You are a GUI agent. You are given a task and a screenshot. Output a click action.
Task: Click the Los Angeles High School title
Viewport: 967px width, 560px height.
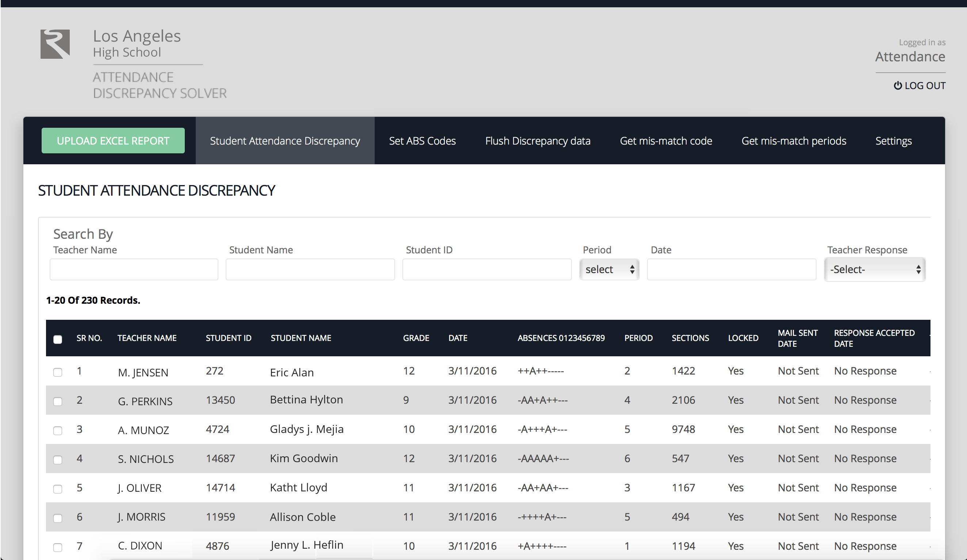tap(137, 43)
